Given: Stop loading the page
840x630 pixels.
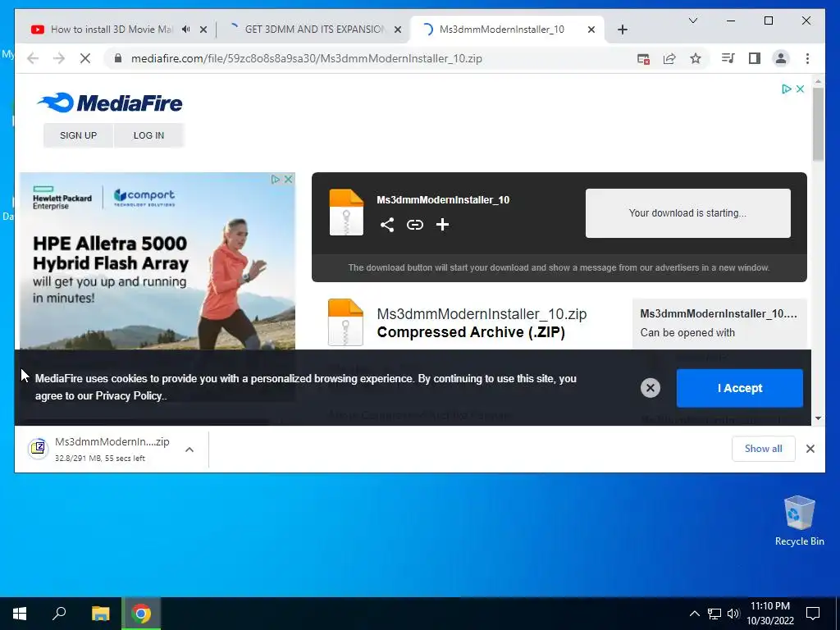Looking at the screenshot, I should pyautogui.click(x=85, y=58).
